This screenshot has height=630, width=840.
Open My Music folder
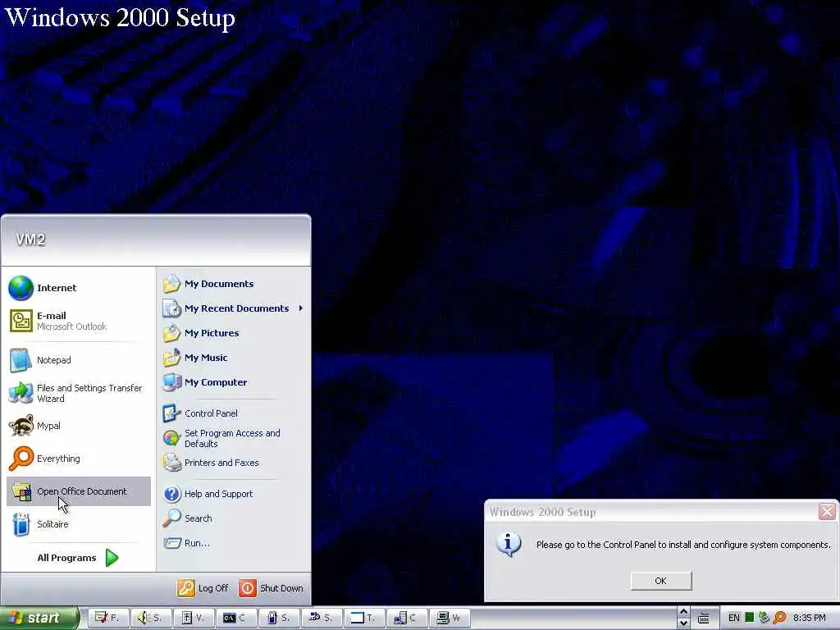coord(234,358)
